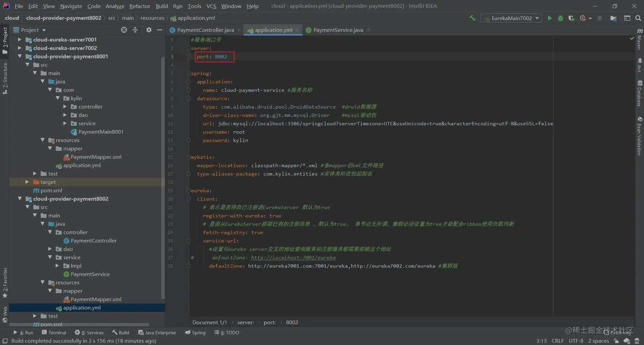The height and width of the screenshot is (345, 644).
Task: Click the Collapse All icon in Project panel
Action: tap(135, 30)
